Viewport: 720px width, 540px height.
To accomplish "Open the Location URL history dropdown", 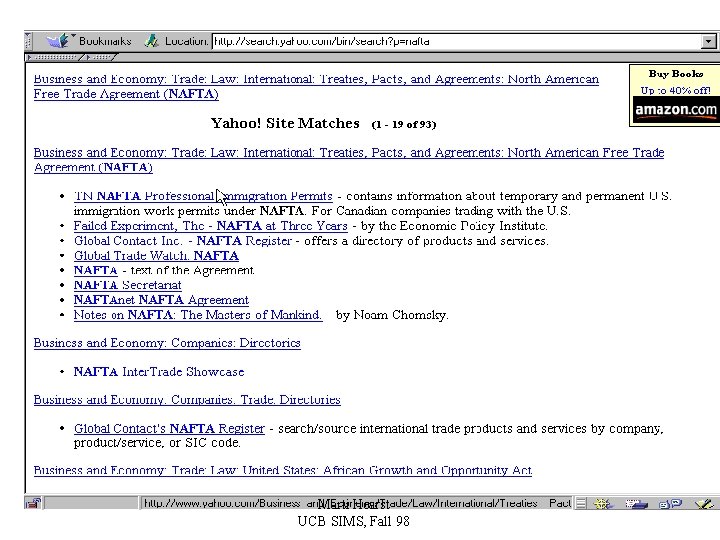I will [x=709, y=42].
